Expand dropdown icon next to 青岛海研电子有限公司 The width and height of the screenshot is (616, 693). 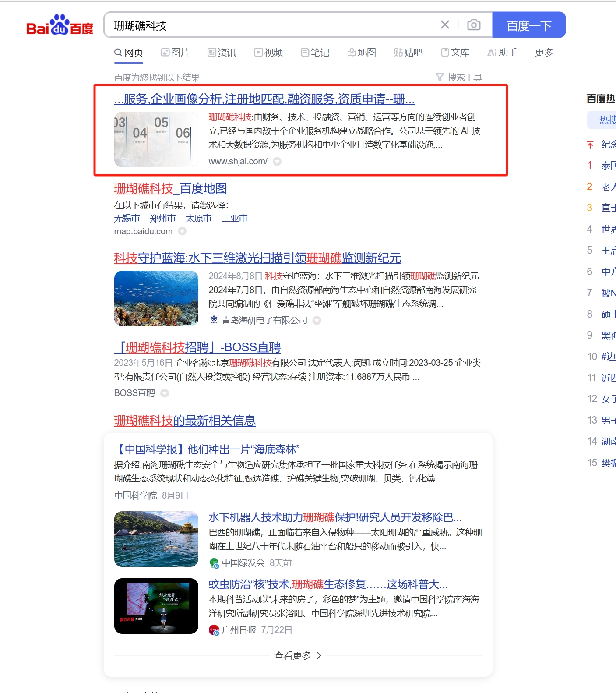point(317,321)
